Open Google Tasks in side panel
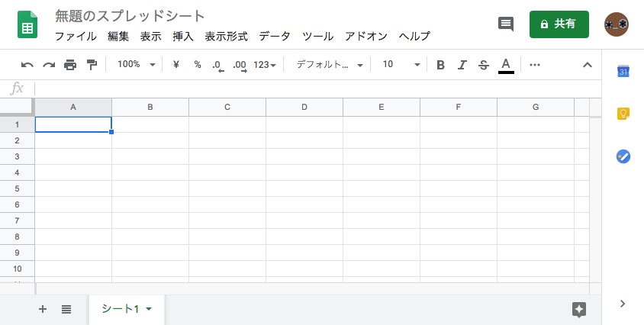The height and width of the screenshot is (325, 644). pyautogui.click(x=623, y=156)
